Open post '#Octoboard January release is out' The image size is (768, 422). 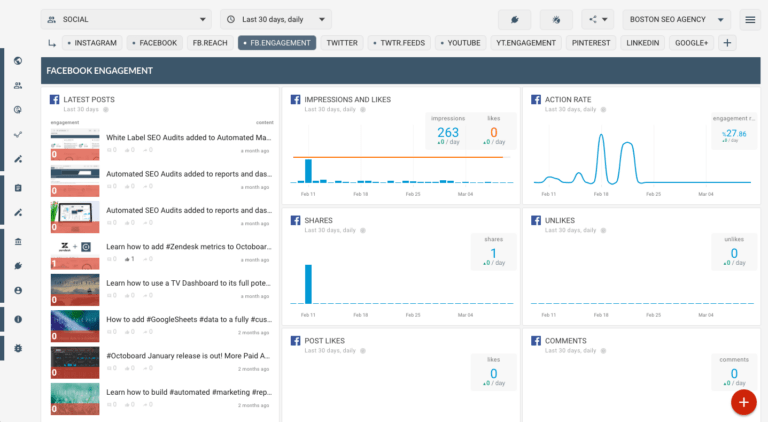tap(189, 356)
